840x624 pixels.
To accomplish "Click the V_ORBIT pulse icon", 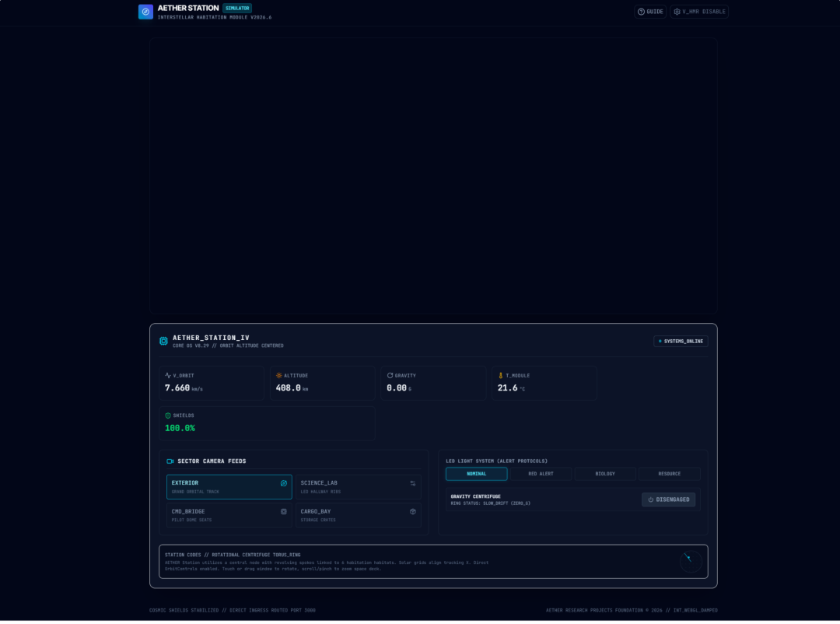I will click(168, 376).
